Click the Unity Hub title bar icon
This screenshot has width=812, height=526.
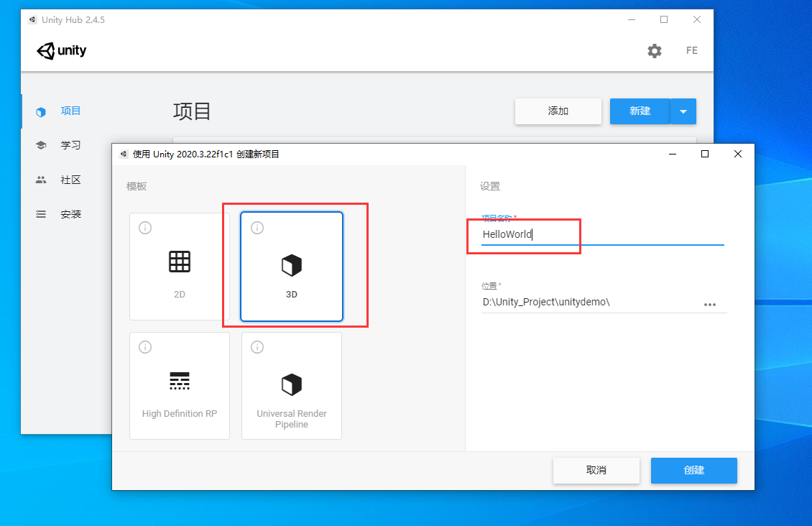[x=32, y=19]
